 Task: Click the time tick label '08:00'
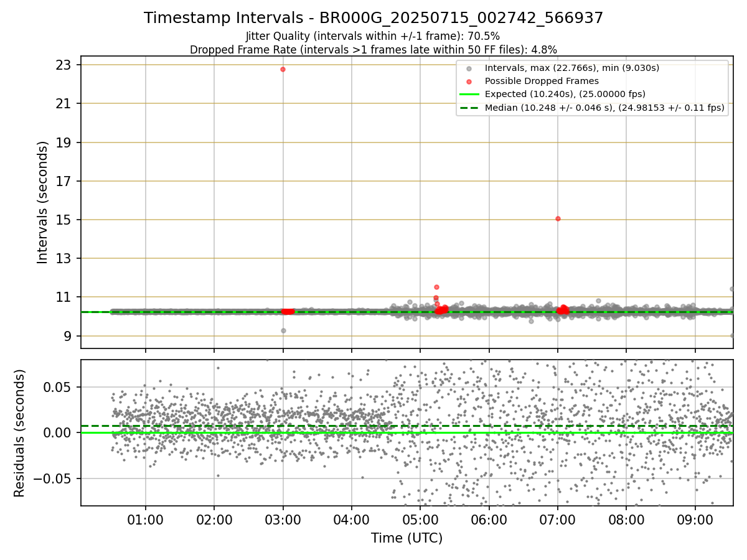tap(626, 519)
